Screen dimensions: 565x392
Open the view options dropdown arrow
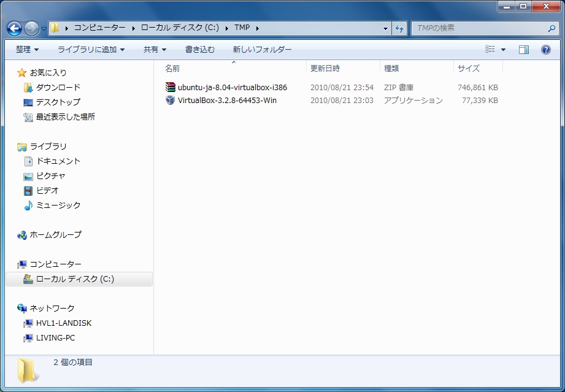tap(503, 50)
